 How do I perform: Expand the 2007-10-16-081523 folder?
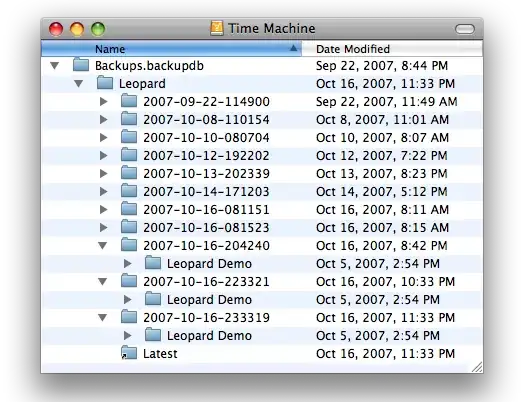click(104, 228)
